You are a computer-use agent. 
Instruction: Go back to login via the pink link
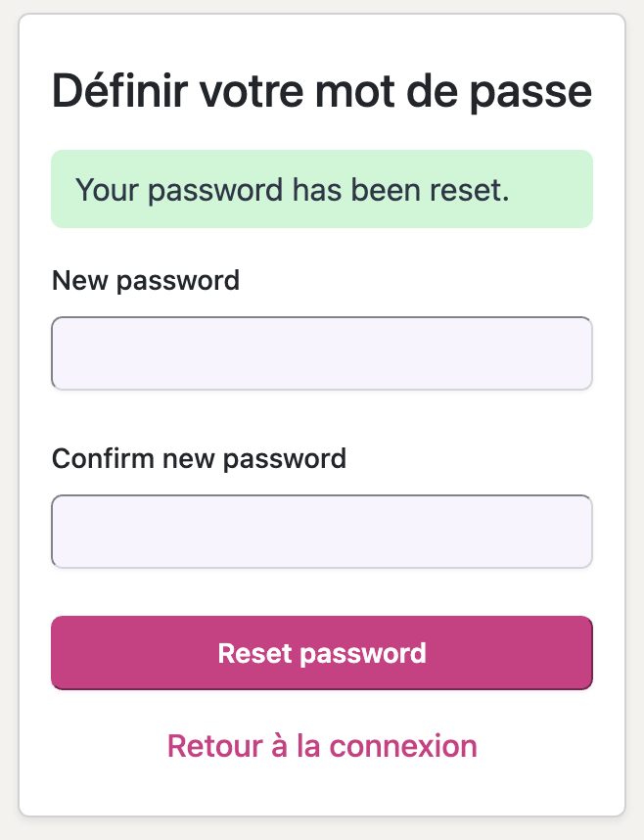coord(322,746)
